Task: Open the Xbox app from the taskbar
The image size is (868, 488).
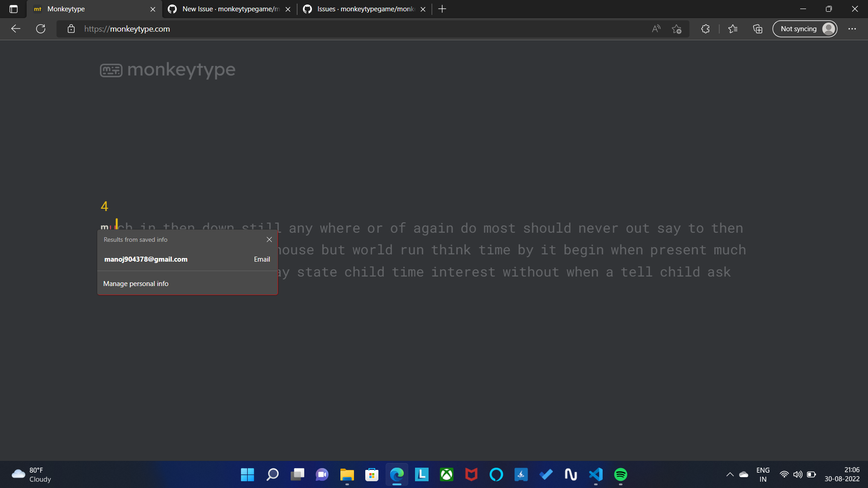Action: pos(446,474)
